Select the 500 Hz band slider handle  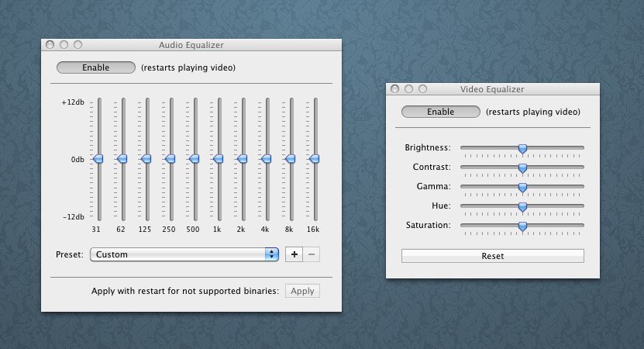point(194,159)
